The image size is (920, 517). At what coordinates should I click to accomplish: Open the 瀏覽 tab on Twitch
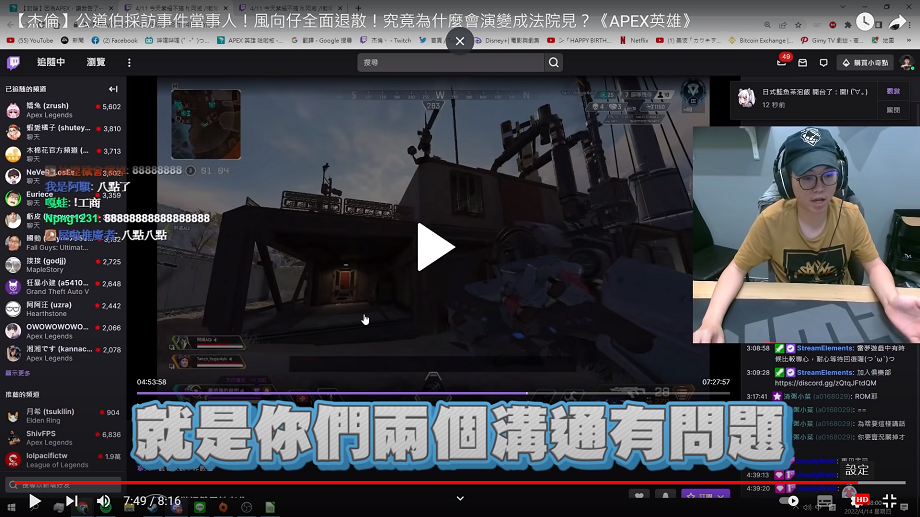[96, 62]
